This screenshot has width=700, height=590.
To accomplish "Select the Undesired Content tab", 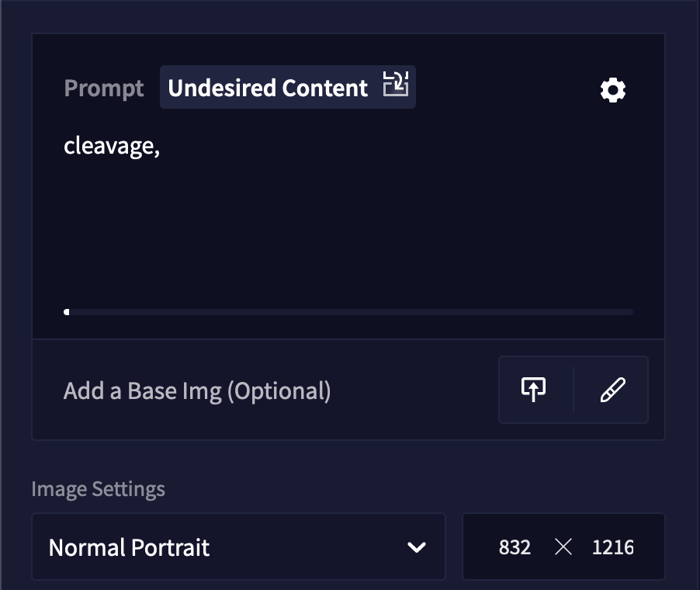I will (x=288, y=87).
